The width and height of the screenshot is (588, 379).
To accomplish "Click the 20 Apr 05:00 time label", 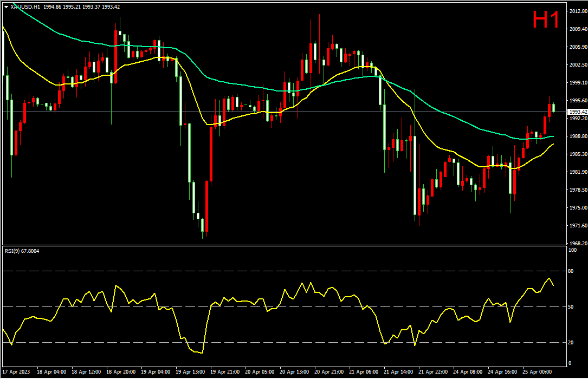I will point(260,372).
